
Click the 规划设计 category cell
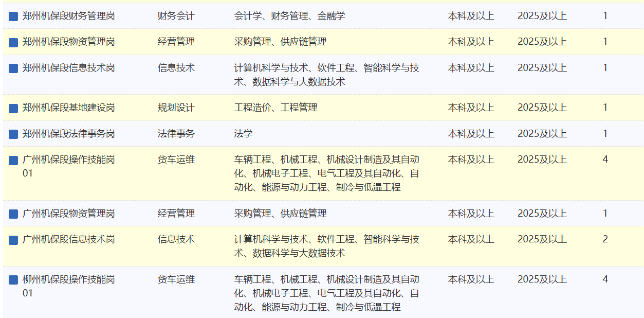pos(176,108)
